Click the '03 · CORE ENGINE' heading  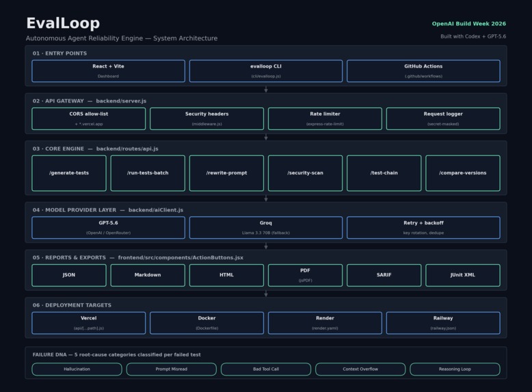[58, 148]
